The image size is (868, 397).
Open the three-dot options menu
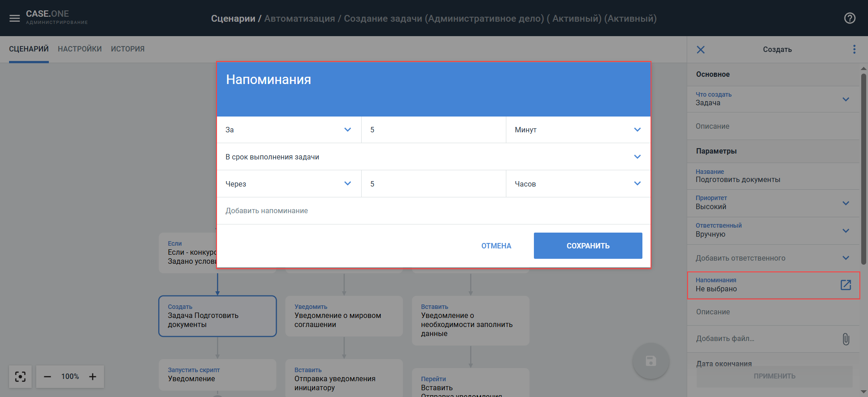[854, 49]
